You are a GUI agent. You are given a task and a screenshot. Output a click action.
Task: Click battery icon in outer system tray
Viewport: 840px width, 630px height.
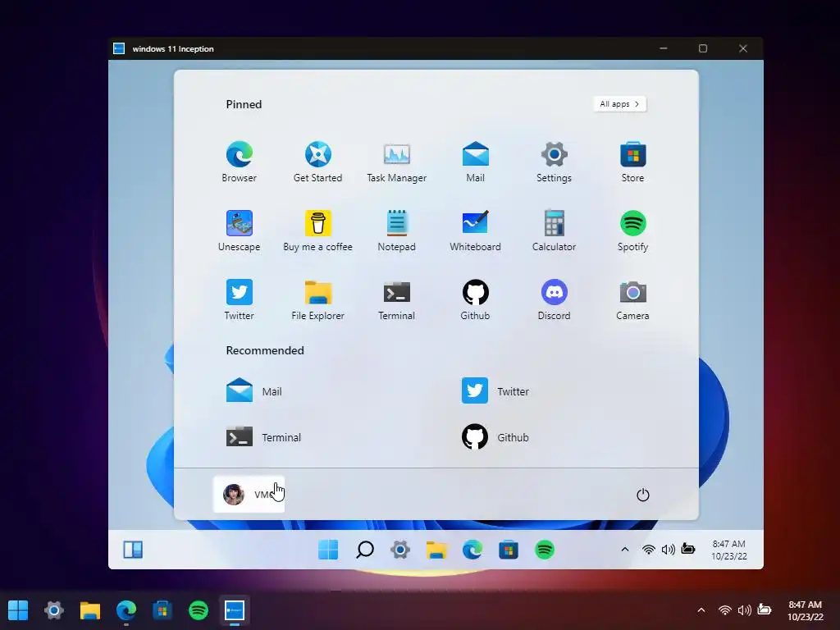click(765, 609)
